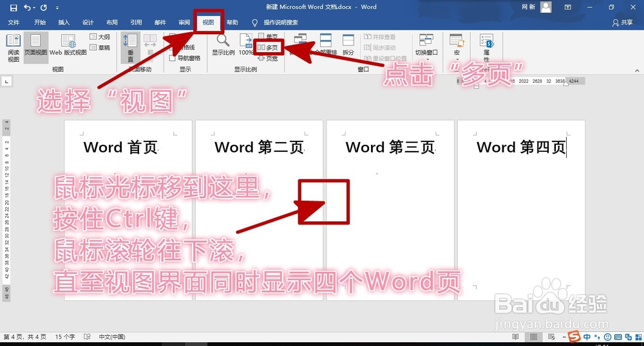Select 垂直 vertical page movement
This screenshot has height=346, width=644.
click(130, 48)
